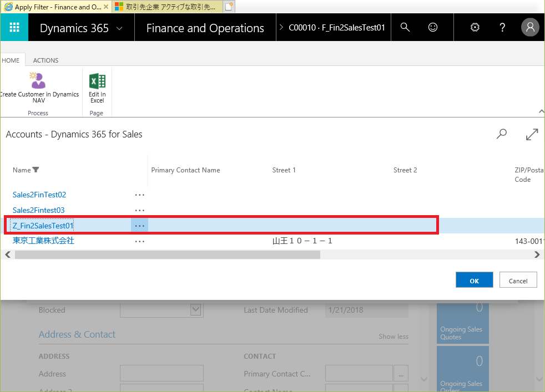The image size is (545, 392).
Task: Cancel the Accounts dialog
Action: [x=518, y=280]
